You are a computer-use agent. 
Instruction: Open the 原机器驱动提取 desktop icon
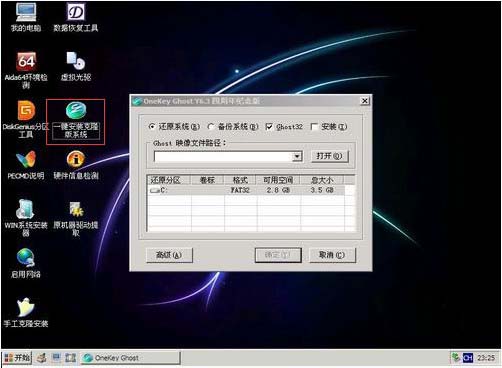point(76,218)
